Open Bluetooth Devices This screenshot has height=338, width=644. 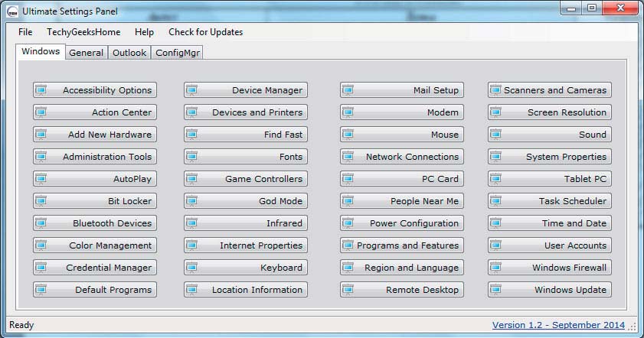pos(95,223)
